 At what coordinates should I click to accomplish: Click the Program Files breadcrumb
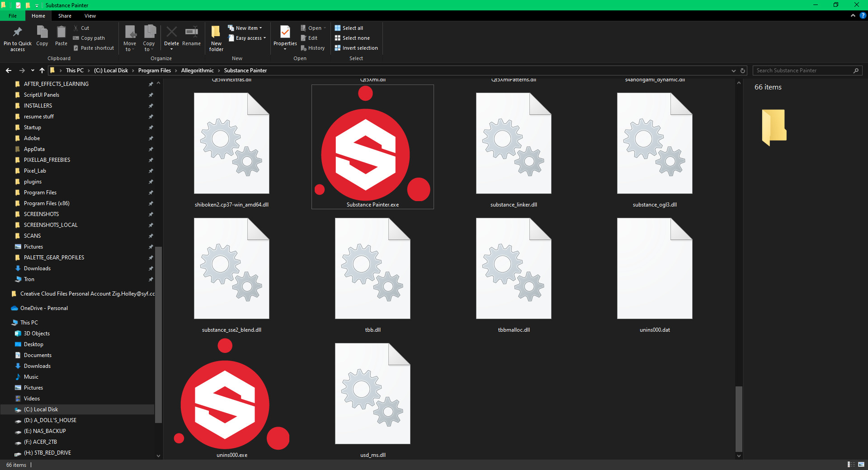(155, 70)
